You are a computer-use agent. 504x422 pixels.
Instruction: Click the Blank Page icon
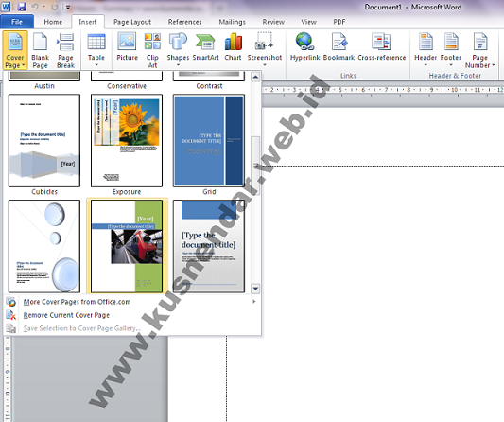40,42
